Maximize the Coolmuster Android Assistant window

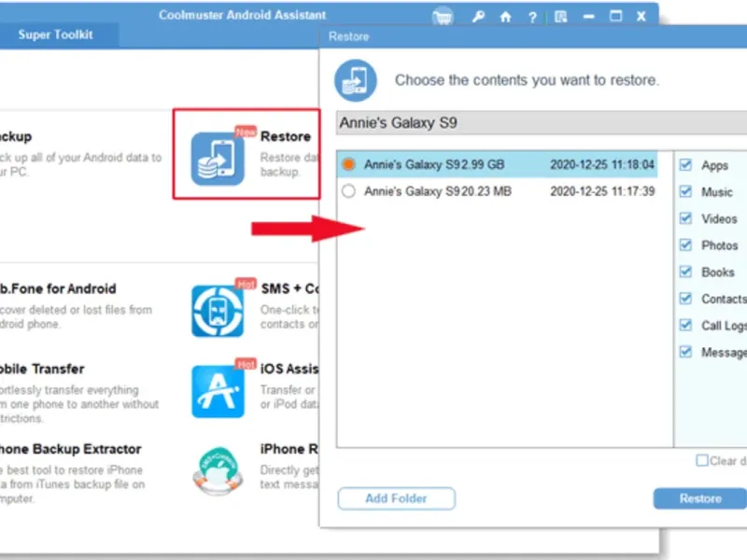[615, 16]
